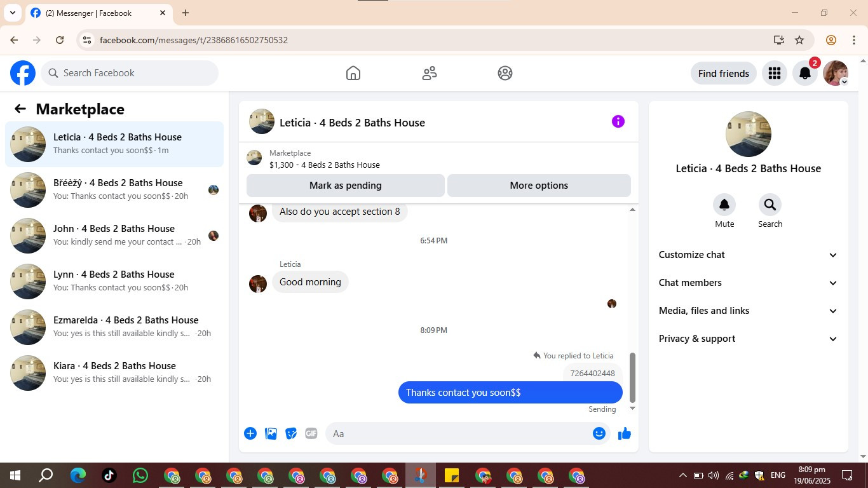
Task: Click Mark as pending
Action: pyautogui.click(x=346, y=186)
